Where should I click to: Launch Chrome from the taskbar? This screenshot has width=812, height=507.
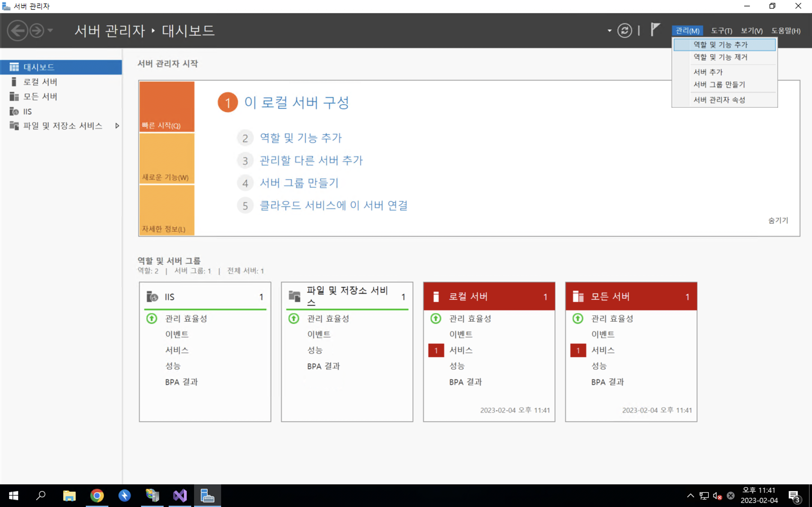pyautogui.click(x=97, y=496)
